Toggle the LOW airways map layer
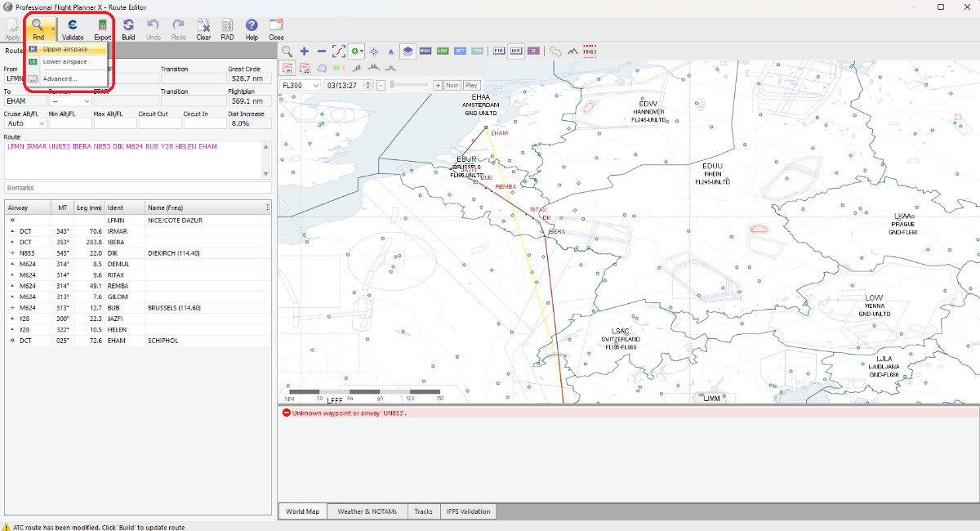The image size is (980, 531). click(x=443, y=51)
